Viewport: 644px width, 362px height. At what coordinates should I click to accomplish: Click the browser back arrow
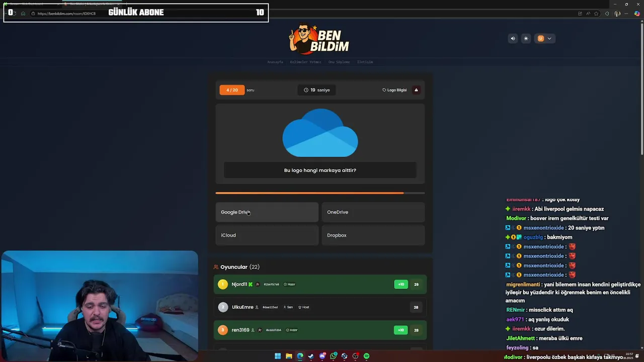click(6, 14)
